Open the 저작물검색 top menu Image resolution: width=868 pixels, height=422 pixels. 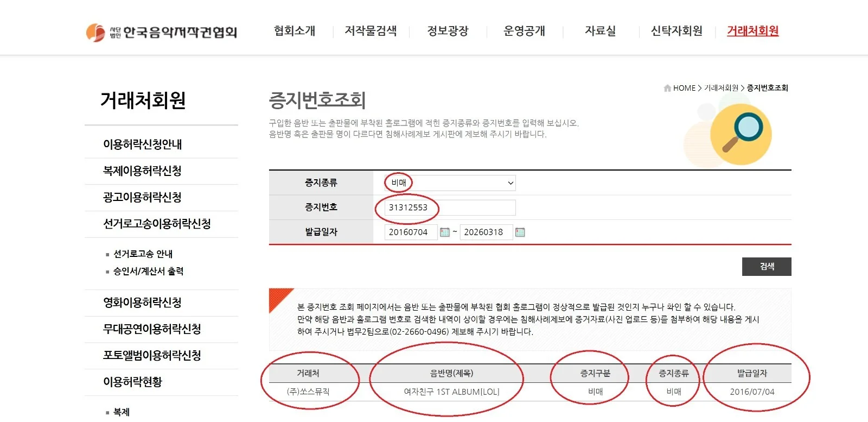371,31
